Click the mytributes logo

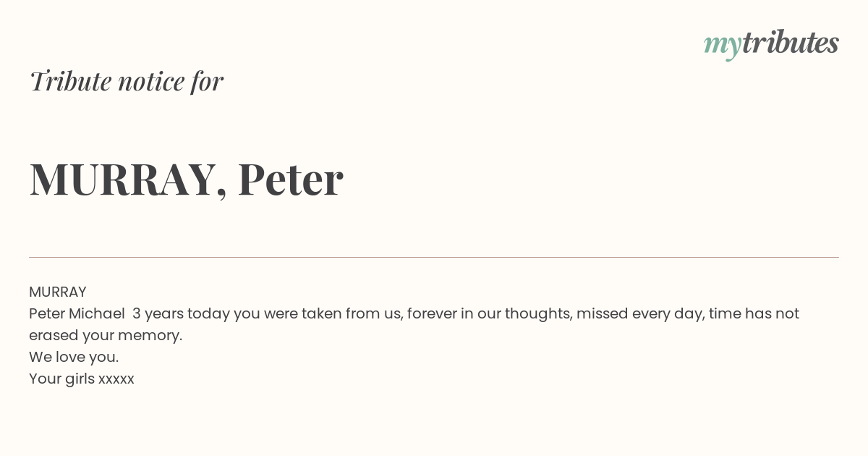[x=771, y=43]
